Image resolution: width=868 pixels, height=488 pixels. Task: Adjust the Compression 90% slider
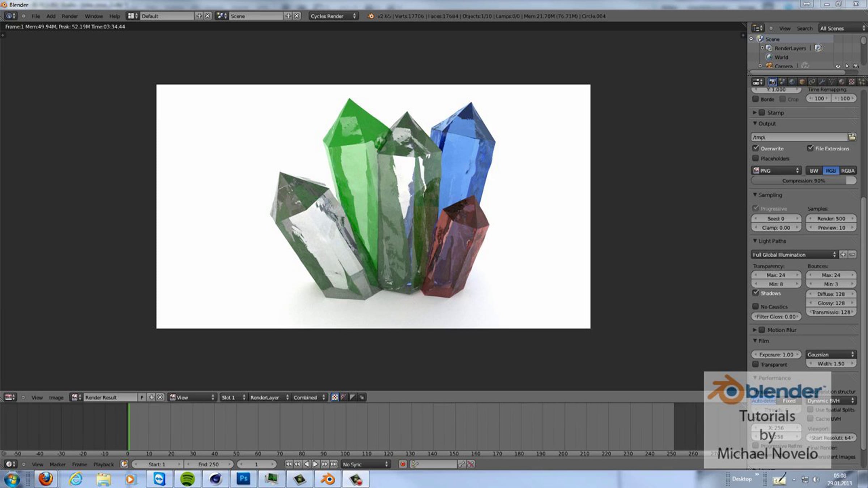804,181
